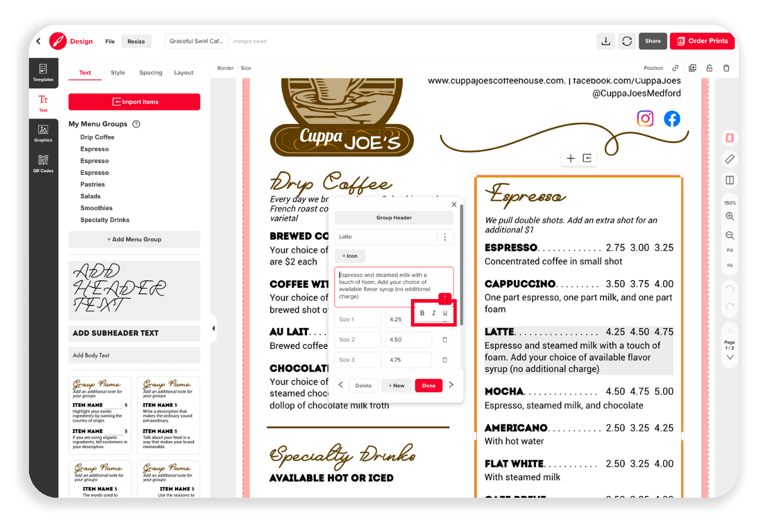Click the Order Prints button
Viewport: 769px width, 532px height.
[x=703, y=41]
